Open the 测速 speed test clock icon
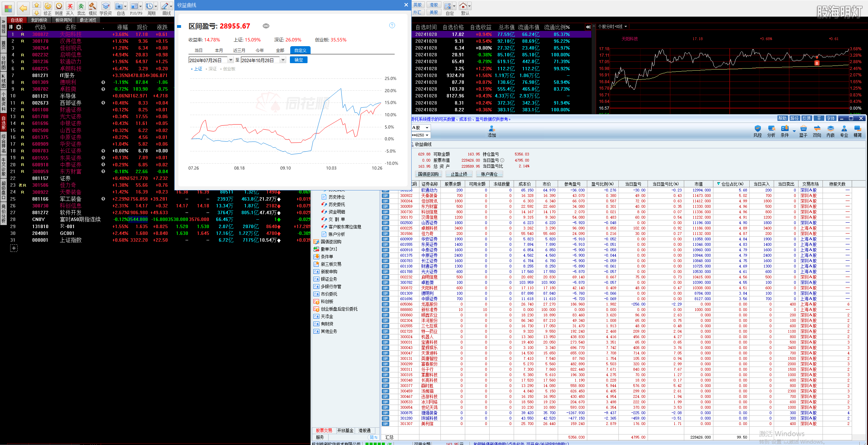This screenshot has height=445, width=868. tap(59, 6)
